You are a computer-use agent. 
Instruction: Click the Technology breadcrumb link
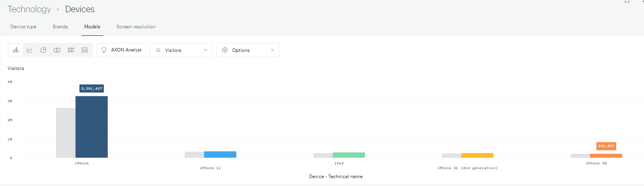click(29, 9)
